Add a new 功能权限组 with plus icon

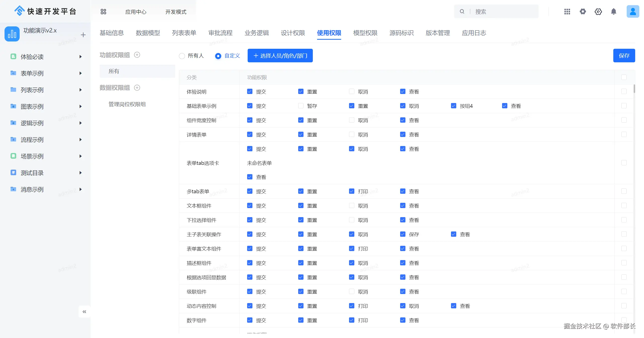[137, 55]
